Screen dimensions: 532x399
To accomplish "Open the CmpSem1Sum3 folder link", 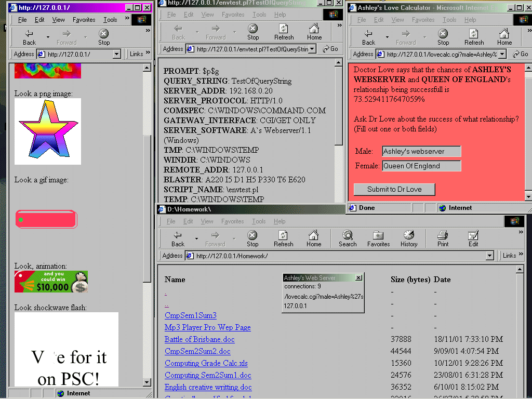I will [x=190, y=315].
